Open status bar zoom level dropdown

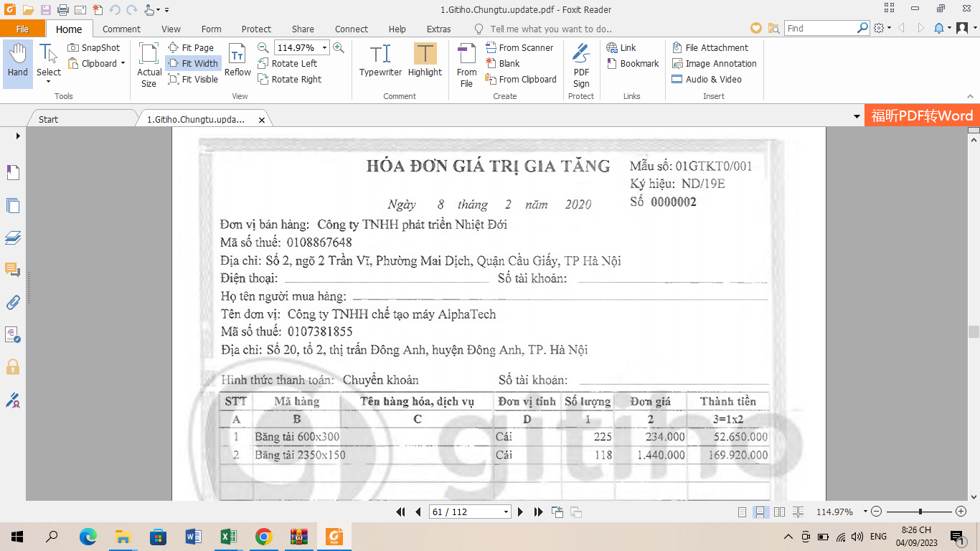[x=866, y=512]
